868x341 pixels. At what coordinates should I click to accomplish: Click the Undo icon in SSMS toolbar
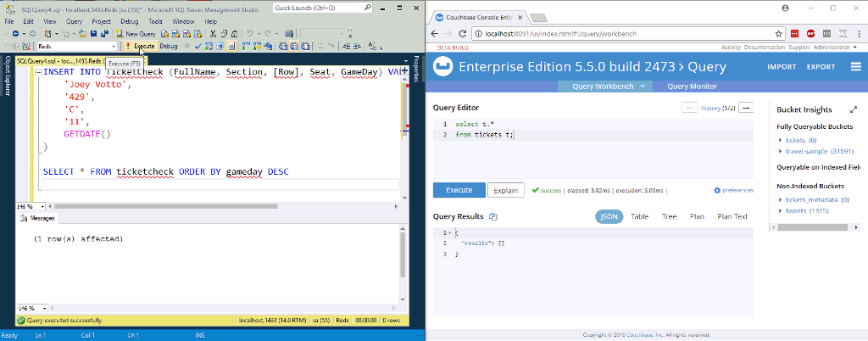tap(250, 34)
